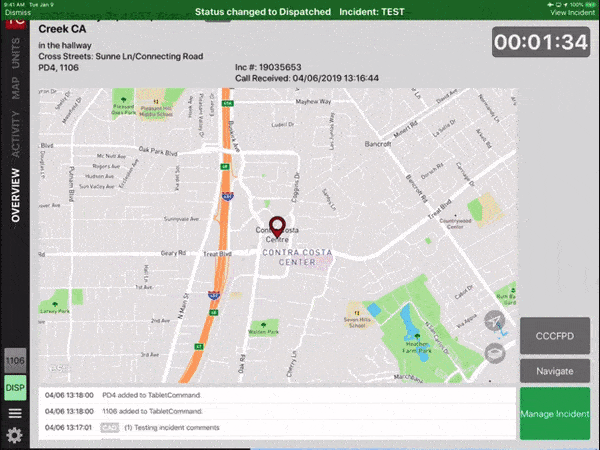Open the Activity tab
This screenshot has height=450, width=600.
(15, 139)
